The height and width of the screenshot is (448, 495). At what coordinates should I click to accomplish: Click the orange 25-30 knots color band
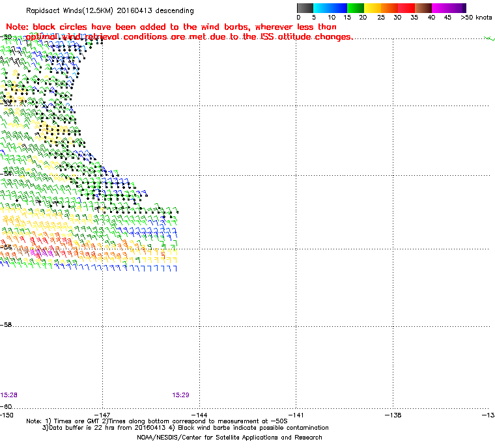389,8
